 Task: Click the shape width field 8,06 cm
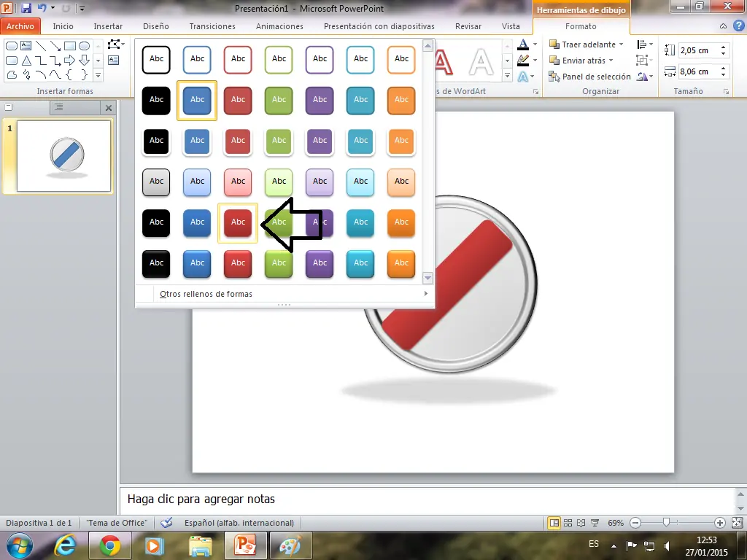(699, 71)
